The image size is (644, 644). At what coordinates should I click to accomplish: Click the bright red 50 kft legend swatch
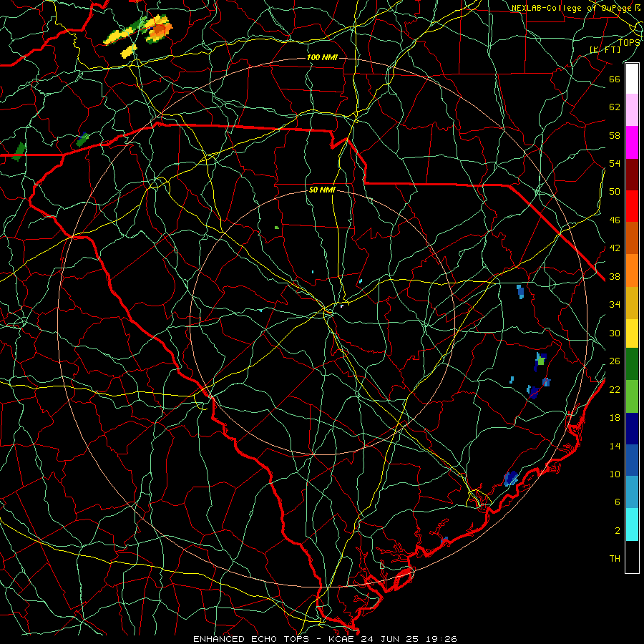pyautogui.click(x=632, y=206)
